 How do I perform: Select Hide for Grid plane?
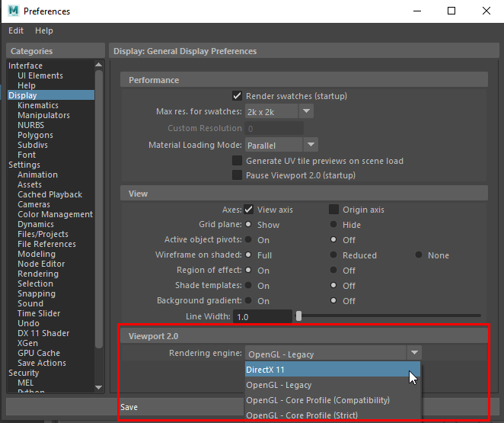333,224
